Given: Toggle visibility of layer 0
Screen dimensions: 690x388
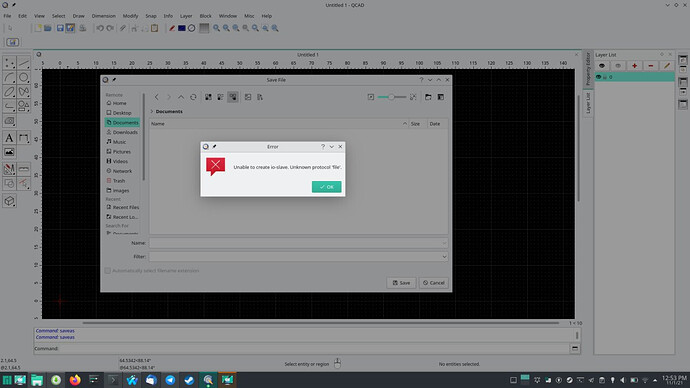Looking at the screenshot, I should 598,77.
